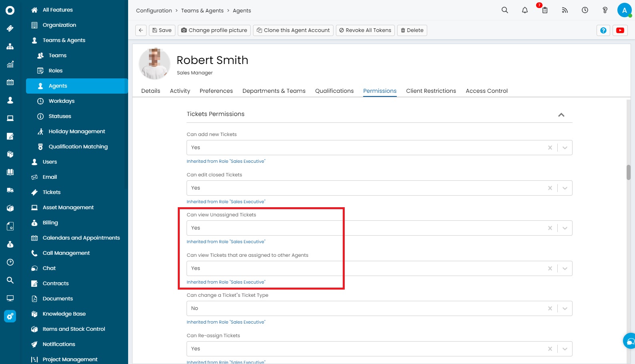The image size is (635, 364).
Task: Clear the 'Can add new Tickets' value
Action: coord(550,148)
